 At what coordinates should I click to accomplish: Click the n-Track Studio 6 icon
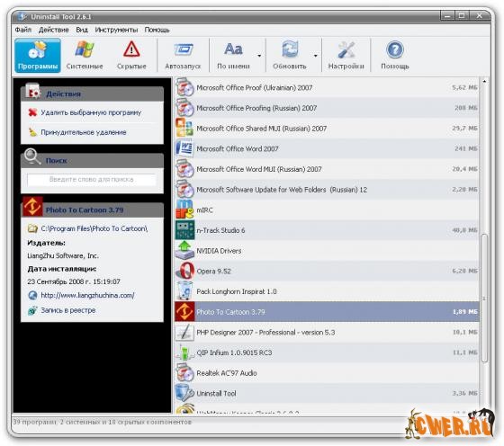pyautogui.click(x=184, y=230)
